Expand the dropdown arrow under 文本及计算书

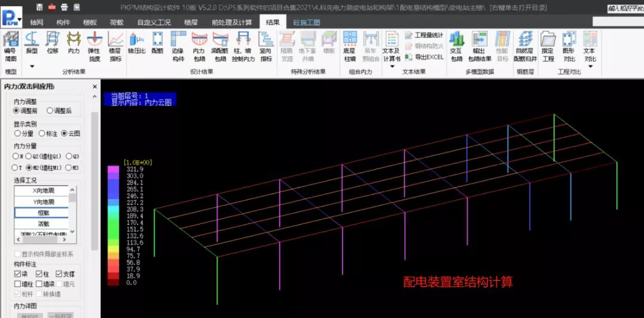click(x=392, y=67)
